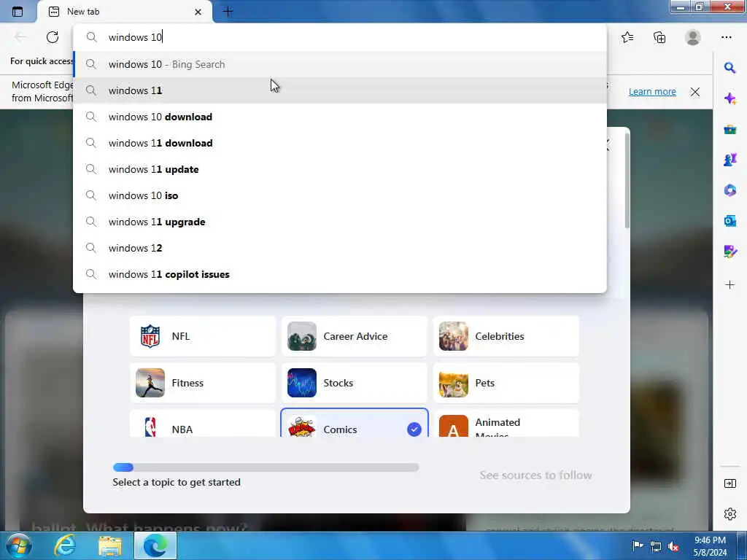Open the Favorites star icon
Screen dimensions: 747x560
pos(627,37)
